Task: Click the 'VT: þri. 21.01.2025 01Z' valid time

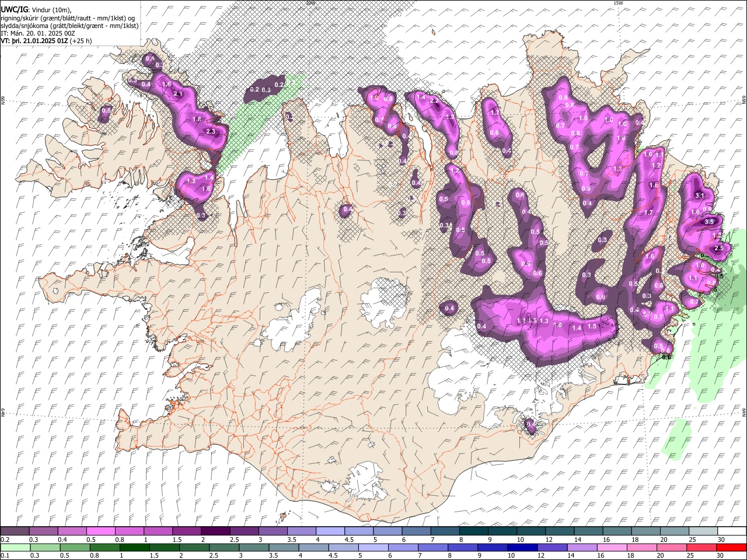Action: (34, 40)
